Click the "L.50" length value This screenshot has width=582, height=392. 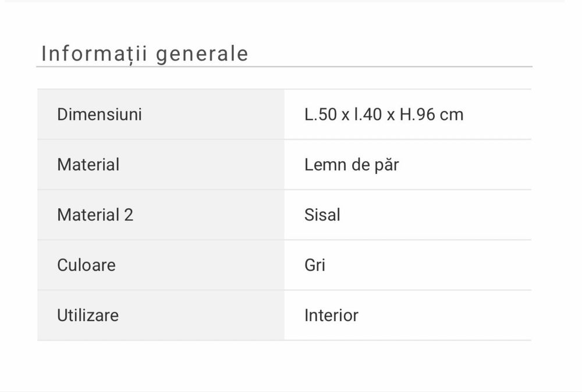[x=320, y=115]
